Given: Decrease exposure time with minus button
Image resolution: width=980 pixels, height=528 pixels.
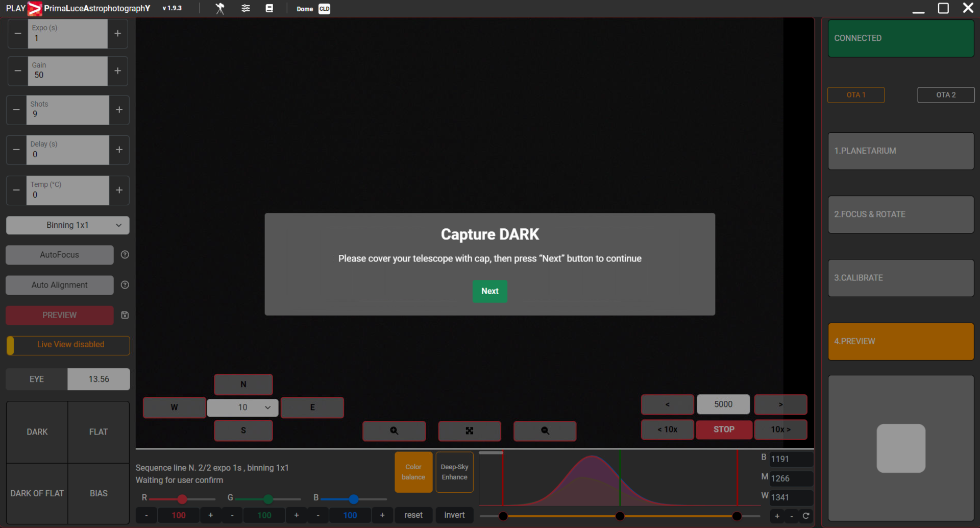Looking at the screenshot, I should tap(18, 34).
